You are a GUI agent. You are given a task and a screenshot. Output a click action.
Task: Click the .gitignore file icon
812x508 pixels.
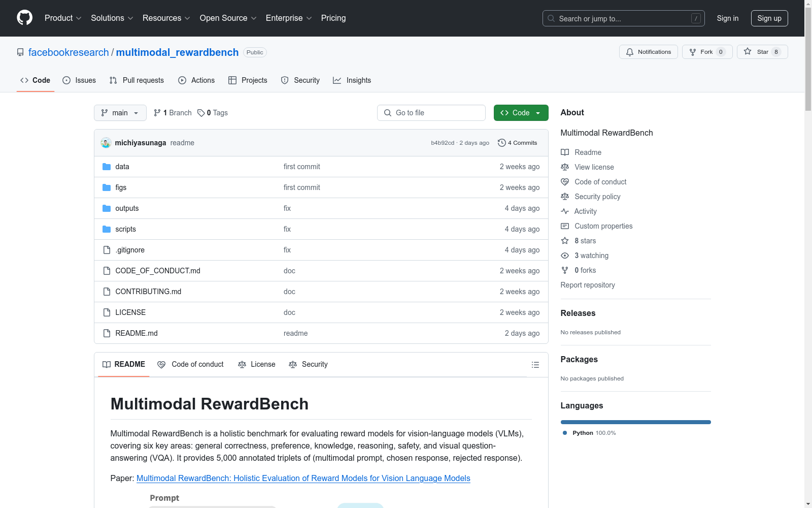(107, 250)
